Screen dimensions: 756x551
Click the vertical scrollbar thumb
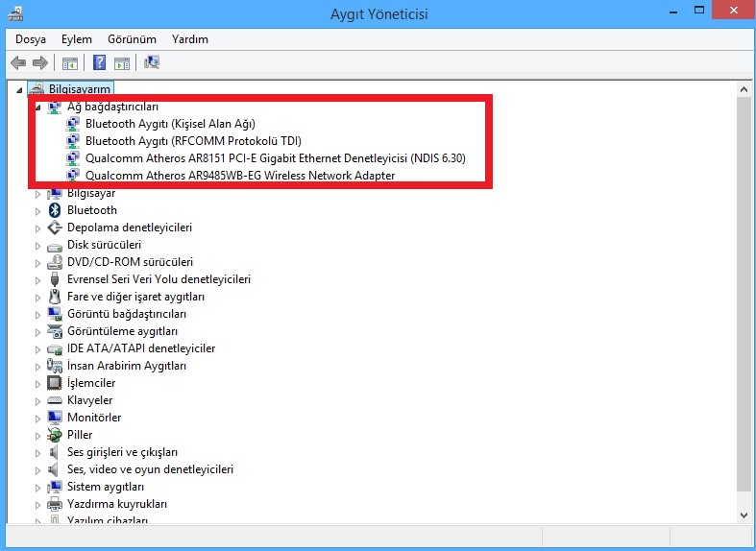click(744, 294)
